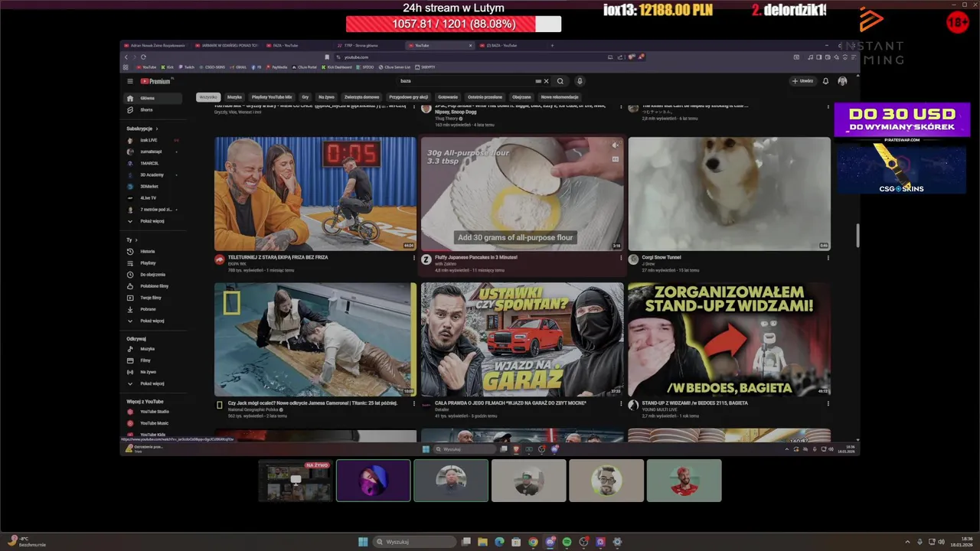Open YouTube Music in the sidebar
This screenshot has width=980, height=551.
(154, 423)
